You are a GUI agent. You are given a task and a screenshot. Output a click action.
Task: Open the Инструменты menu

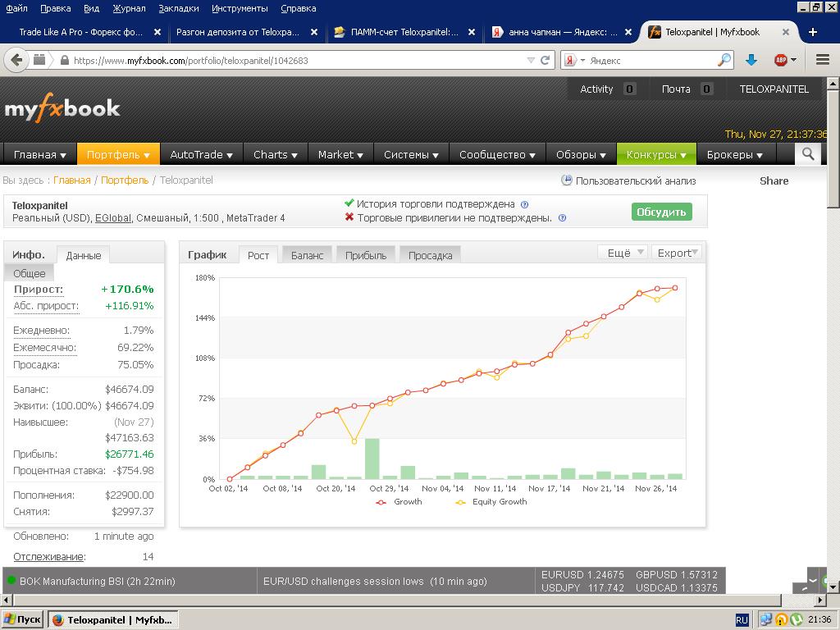click(x=240, y=8)
